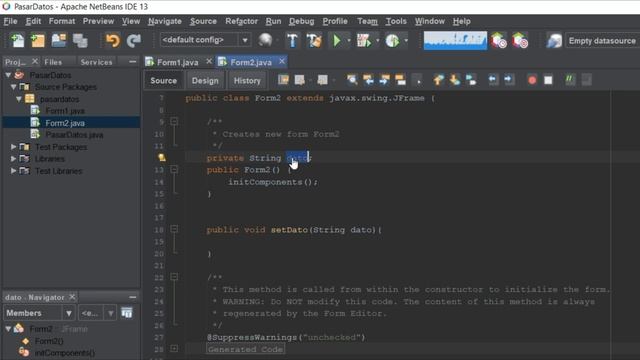The width and height of the screenshot is (640, 360).
Task: Click the hint lightbulb in the editor gutter
Action: pyautogui.click(x=162, y=158)
